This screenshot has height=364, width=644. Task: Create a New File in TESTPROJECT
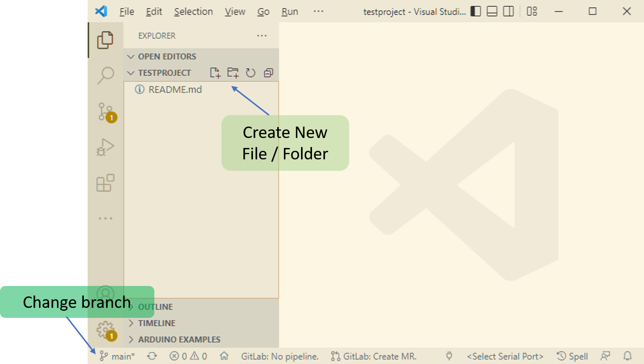(x=215, y=72)
